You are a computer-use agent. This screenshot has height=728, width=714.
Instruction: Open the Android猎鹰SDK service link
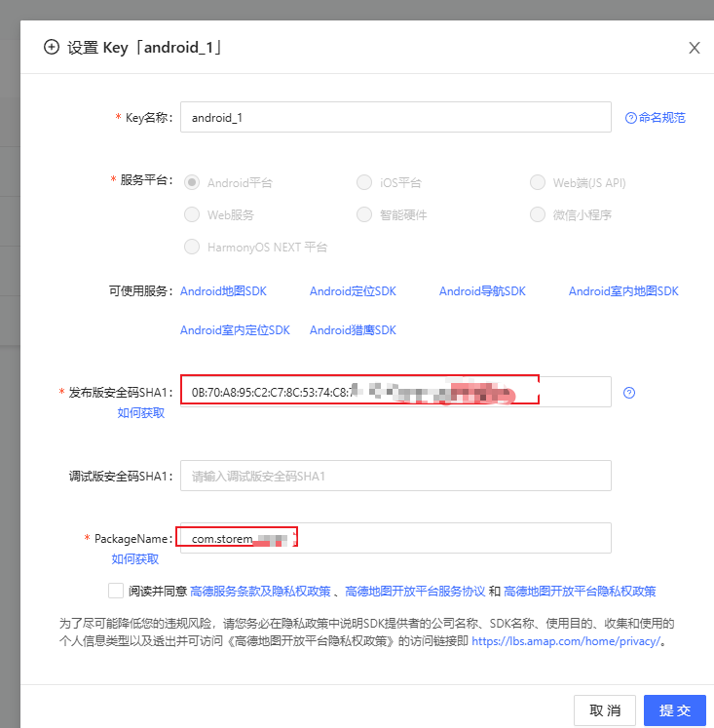(353, 330)
